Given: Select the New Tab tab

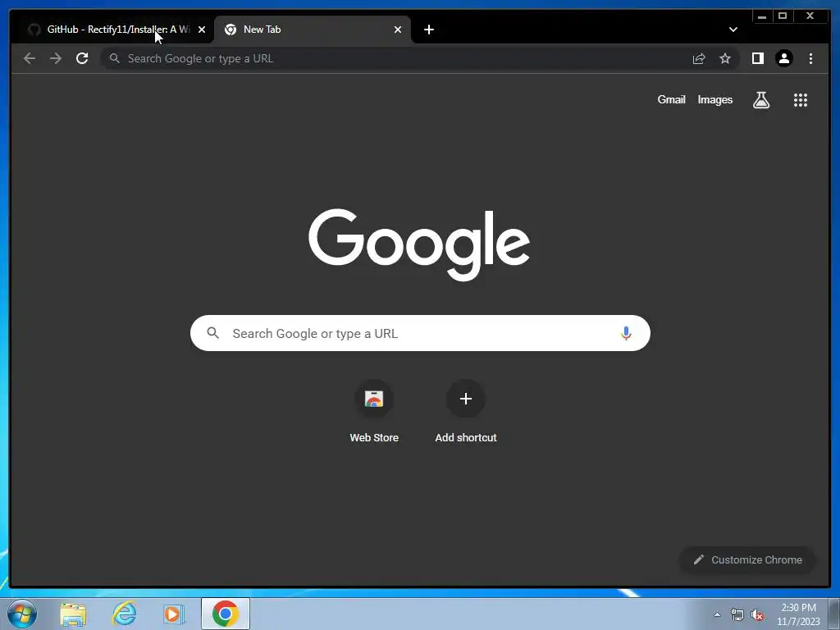Looking at the screenshot, I should click(312, 30).
